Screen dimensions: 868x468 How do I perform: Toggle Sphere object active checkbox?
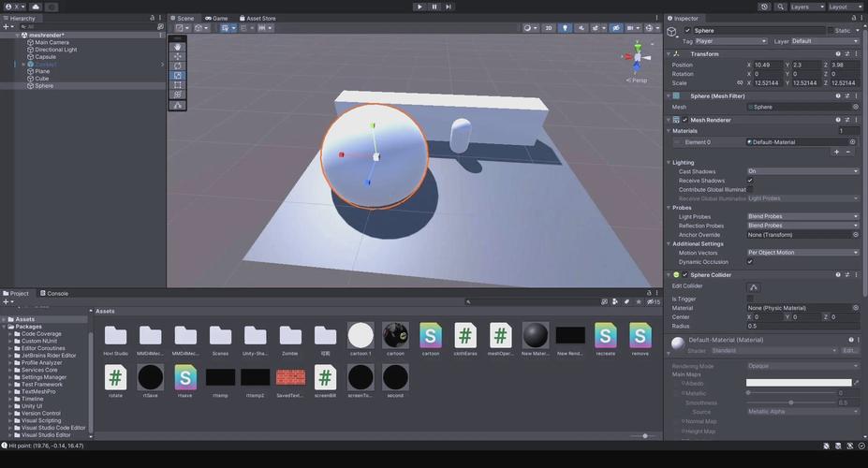click(687, 31)
